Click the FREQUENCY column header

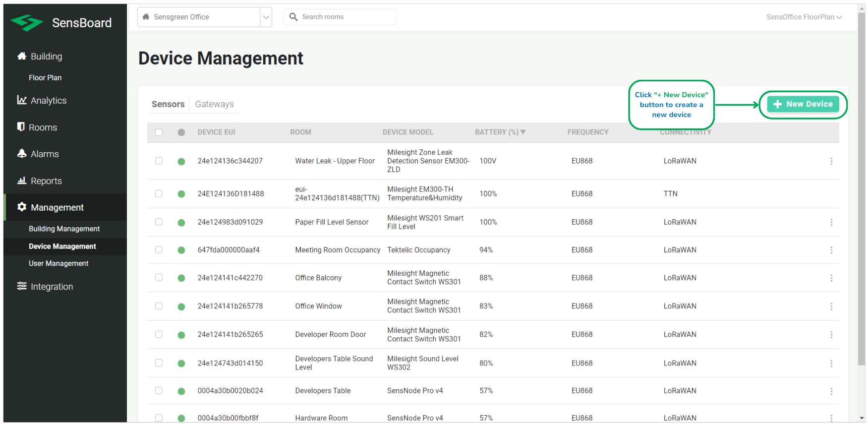587,132
